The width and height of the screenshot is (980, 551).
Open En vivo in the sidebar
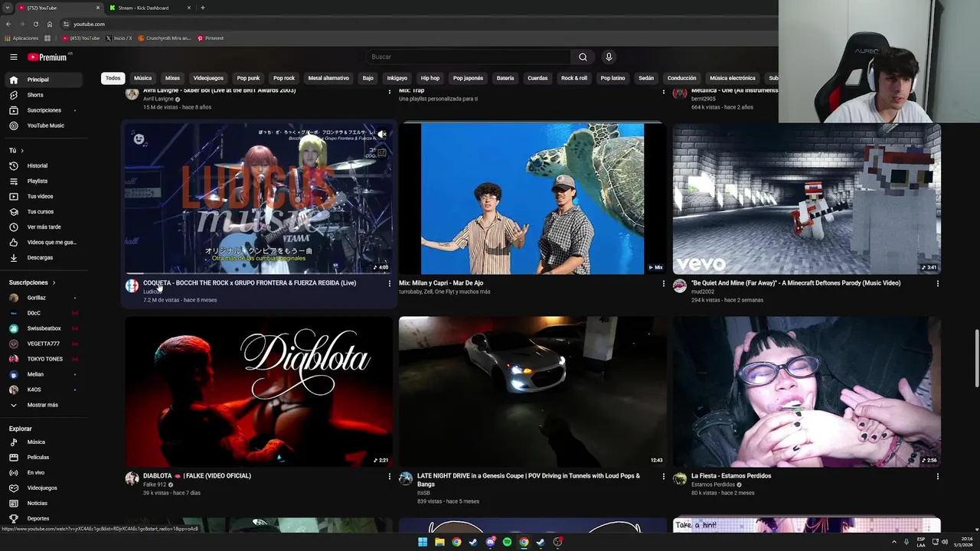coord(44,472)
